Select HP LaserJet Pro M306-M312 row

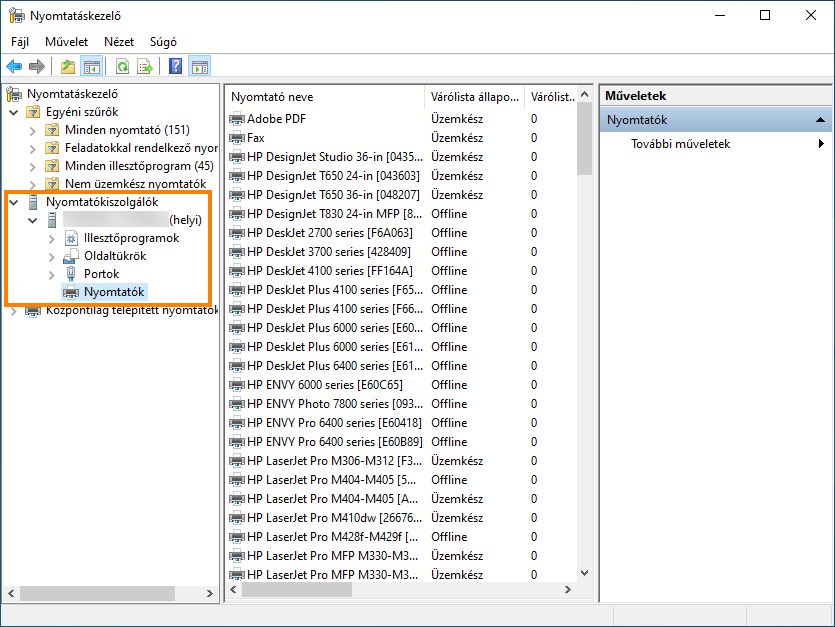tap(402, 461)
